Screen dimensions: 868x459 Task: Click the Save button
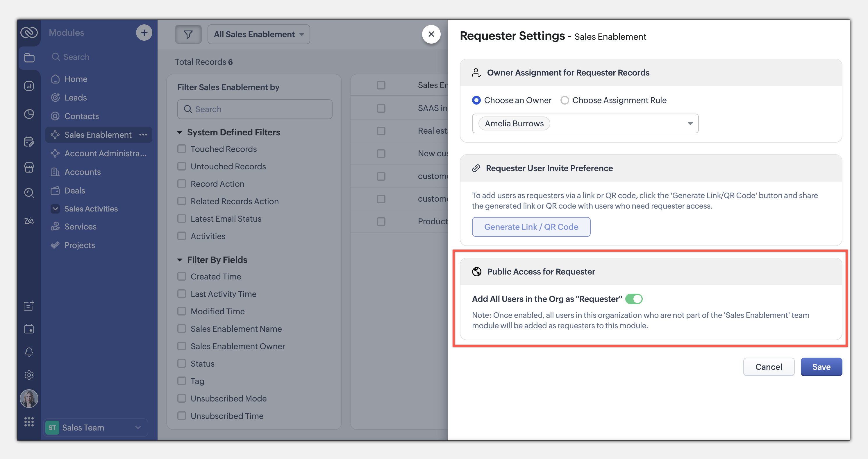tap(821, 367)
